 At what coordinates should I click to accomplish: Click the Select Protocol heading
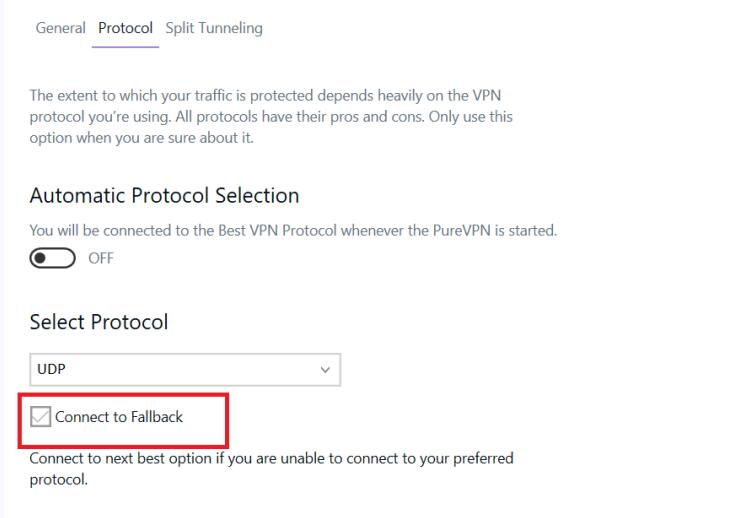point(99,322)
